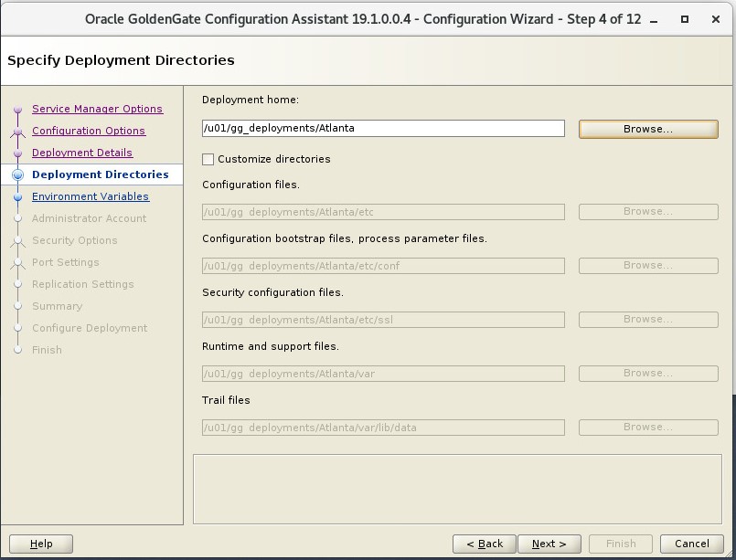Browse for the Trail files directory
Image resolution: width=736 pixels, height=560 pixels.
(648, 428)
